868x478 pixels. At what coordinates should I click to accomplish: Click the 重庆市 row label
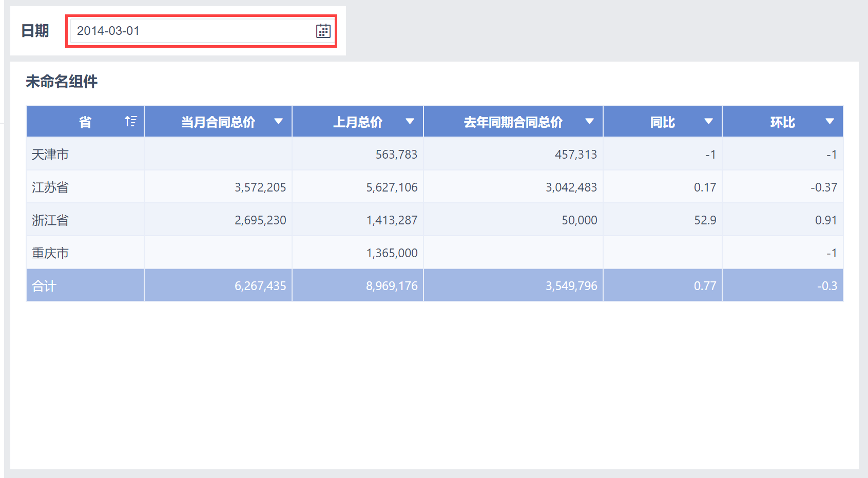pyautogui.click(x=50, y=253)
